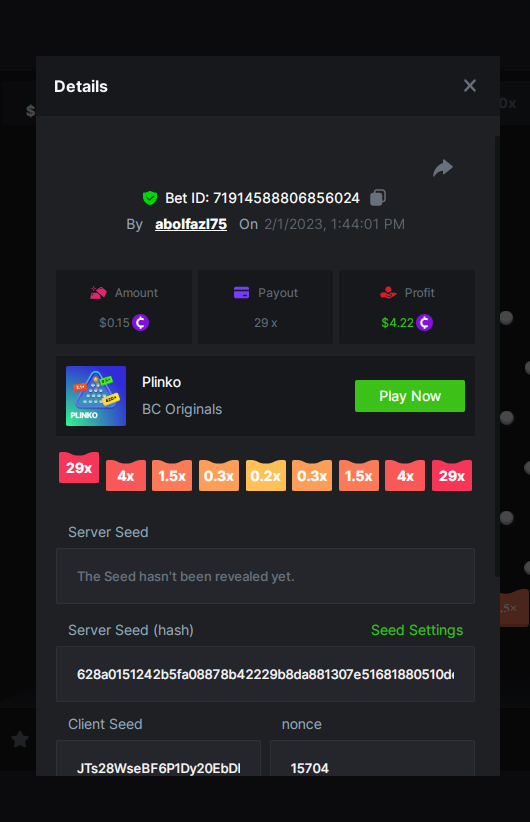The image size is (530, 822).
Task: Click the Amount currency coin icon
Action: click(140, 322)
